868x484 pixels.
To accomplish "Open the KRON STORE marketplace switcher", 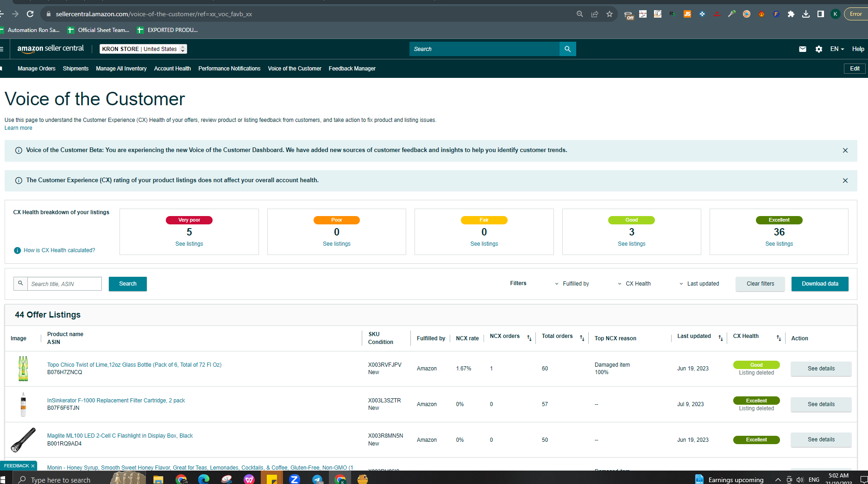I will click(143, 49).
